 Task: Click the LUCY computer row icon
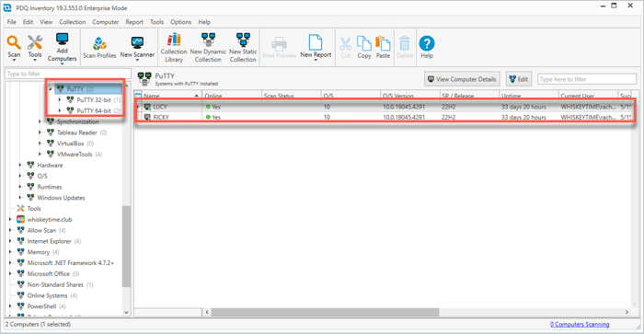pos(147,107)
